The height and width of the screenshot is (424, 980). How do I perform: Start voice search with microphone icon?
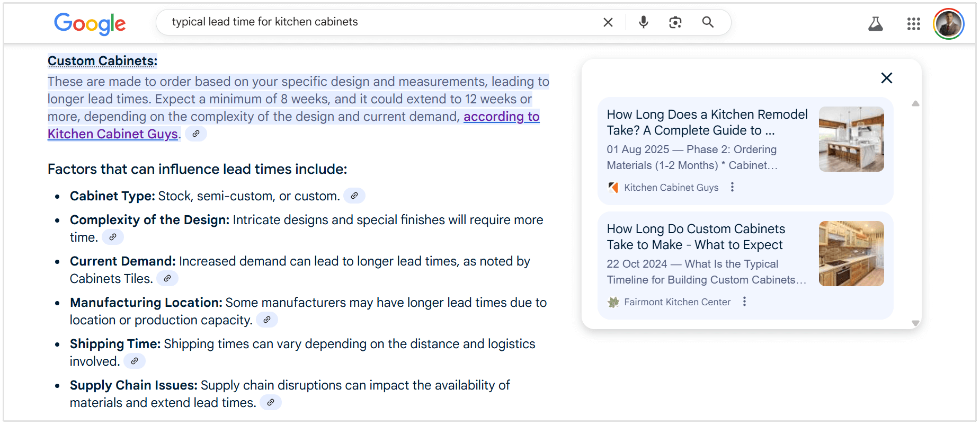[x=644, y=22]
